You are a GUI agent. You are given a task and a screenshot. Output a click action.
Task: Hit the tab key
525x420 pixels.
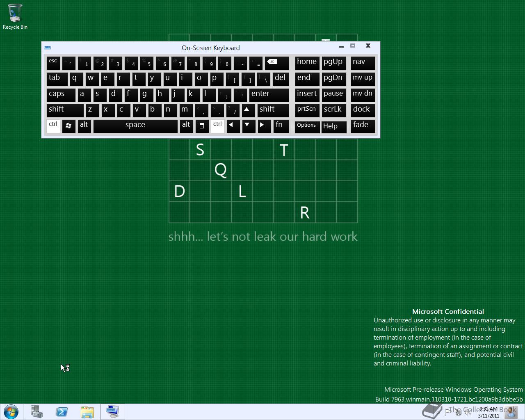coord(57,79)
